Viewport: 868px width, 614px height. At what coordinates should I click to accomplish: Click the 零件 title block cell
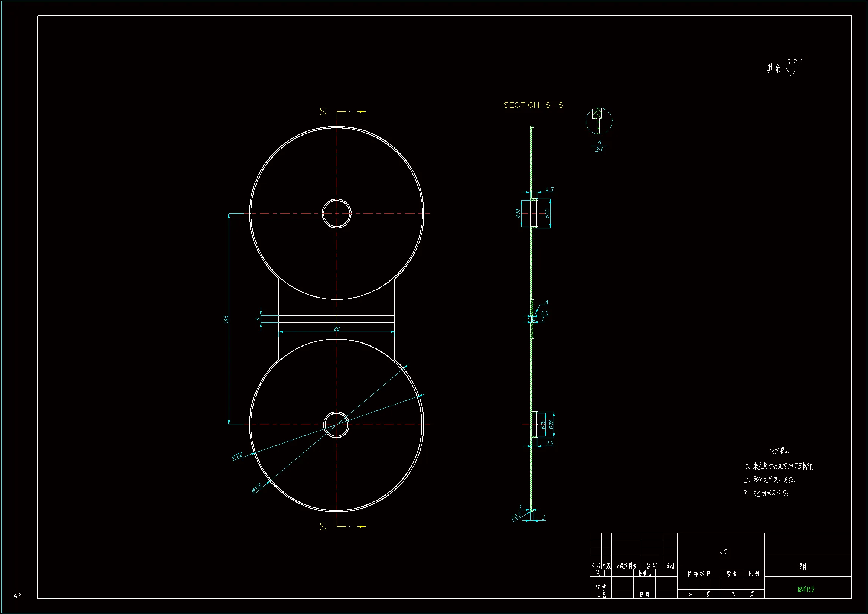(802, 566)
